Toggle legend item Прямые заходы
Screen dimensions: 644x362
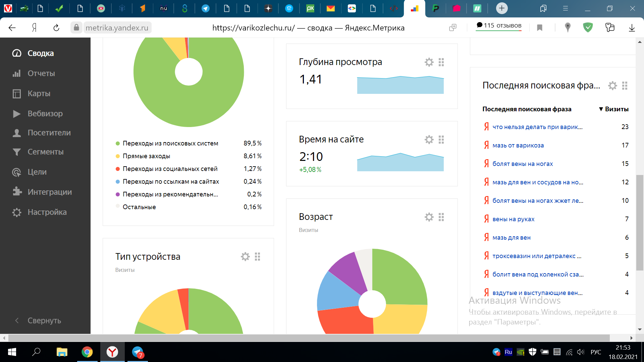coord(146,156)
